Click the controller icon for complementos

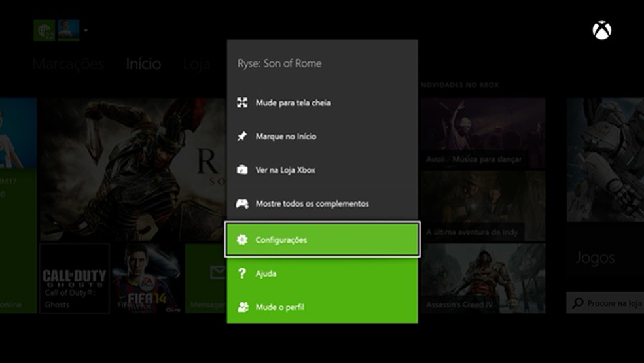tap(242, 203)
